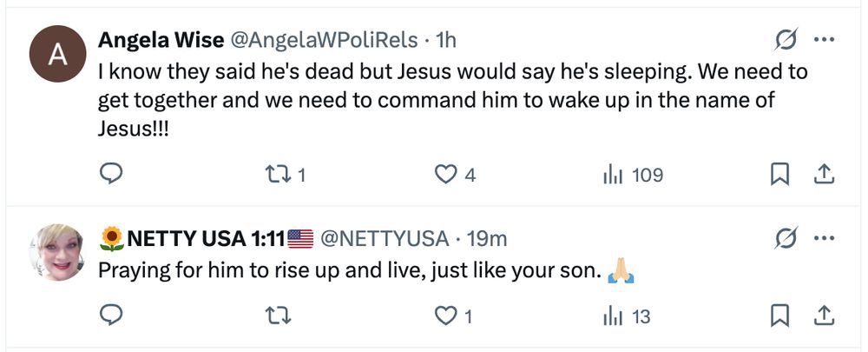The height and width of the screenshot is (352, 868).
Task: Reply to NETTY USA's tweet
Action: click(110, 315)
